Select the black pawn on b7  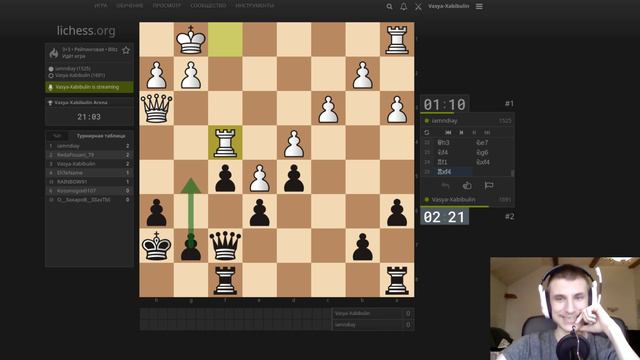[362, 246]
